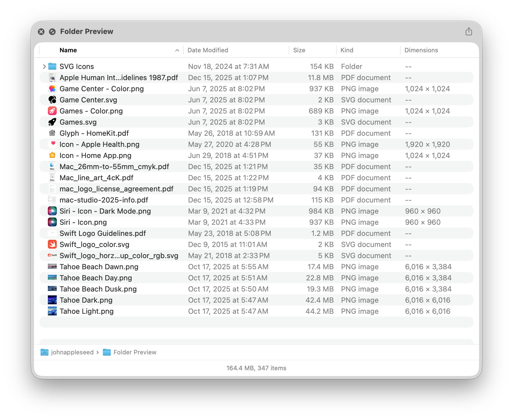Click the Apple Human Interface Guidelines PDF icon
This screenshot has height=420, width=513.
[52, 78]
